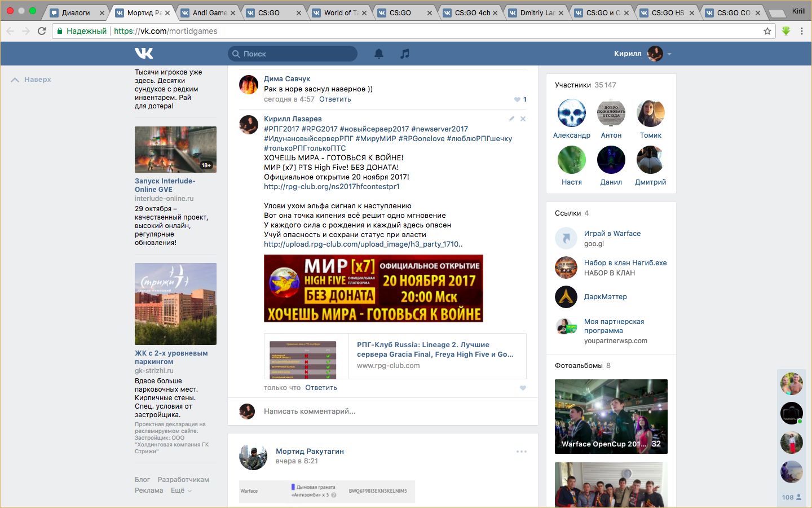Open the #newserver2017 hashtag

click(439, 129)
